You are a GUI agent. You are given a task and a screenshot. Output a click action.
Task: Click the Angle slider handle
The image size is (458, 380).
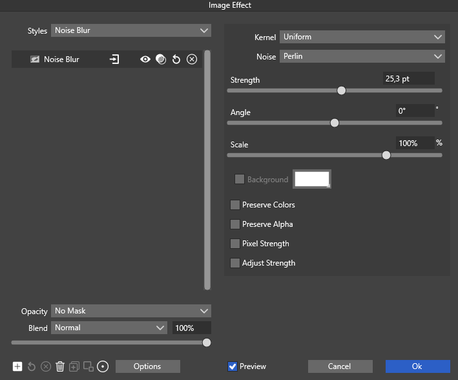tap(335, 123)
